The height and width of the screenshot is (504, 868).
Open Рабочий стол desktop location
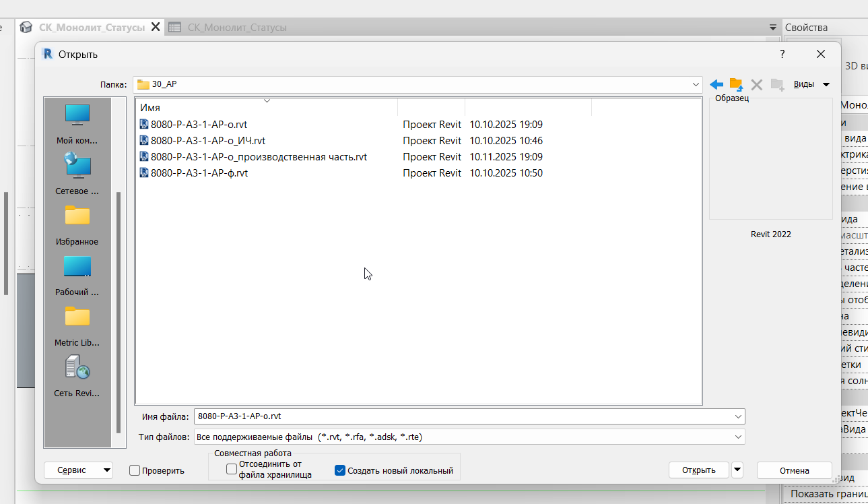77,276
